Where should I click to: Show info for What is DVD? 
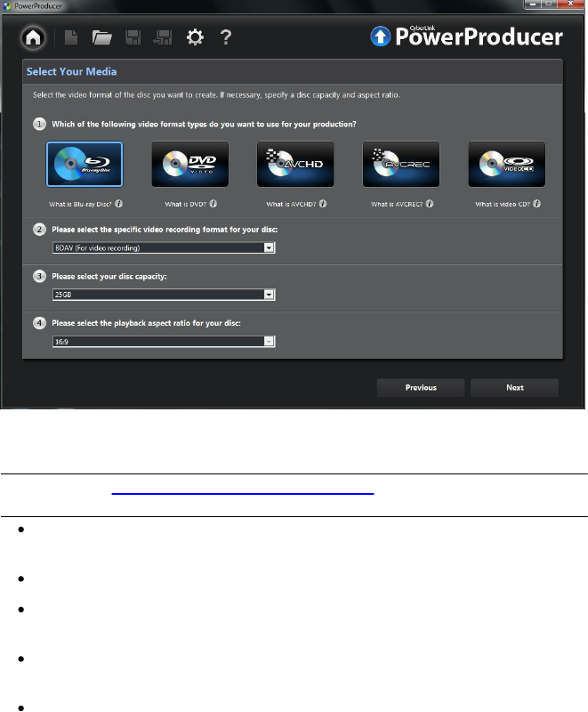point(213,204)
